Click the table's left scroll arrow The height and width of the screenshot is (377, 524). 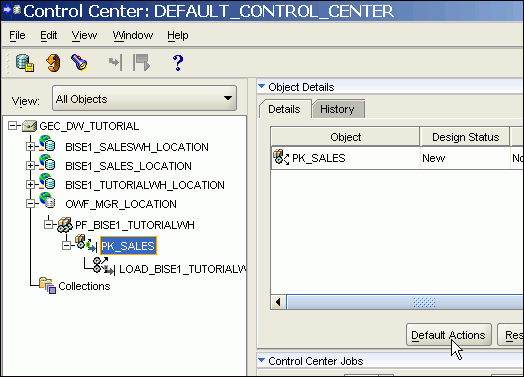[278, 302]
